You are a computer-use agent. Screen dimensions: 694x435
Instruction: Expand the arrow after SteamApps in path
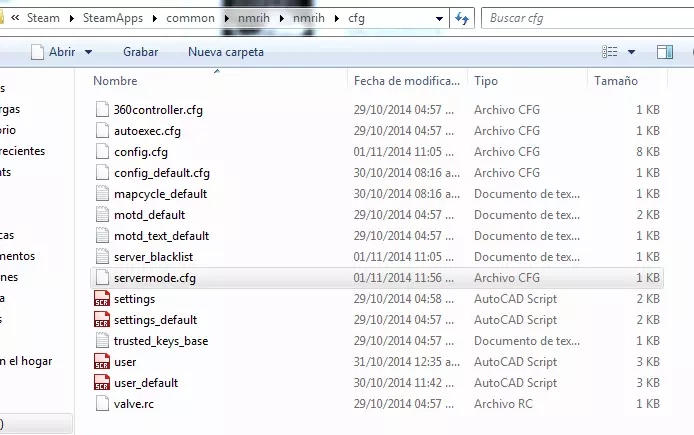(x=155, y=19)
